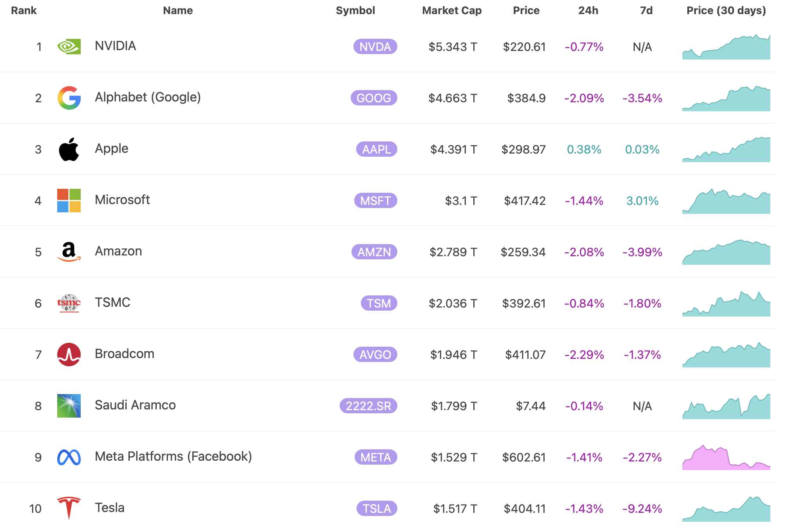Screen dimensions: 786x532
Task: Click Alphabet price $384.9
Action: [x=526, y=98]
